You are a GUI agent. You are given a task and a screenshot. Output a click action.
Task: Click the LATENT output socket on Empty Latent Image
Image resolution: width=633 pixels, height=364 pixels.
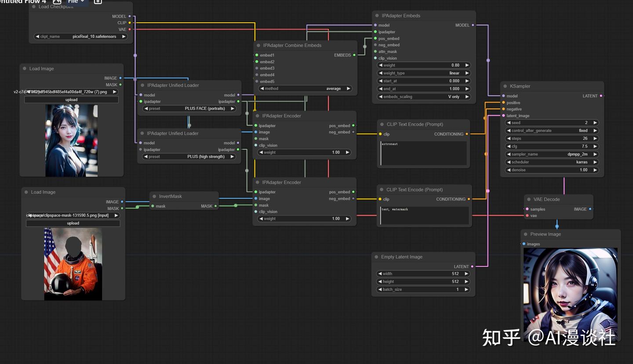click(472, 267)
